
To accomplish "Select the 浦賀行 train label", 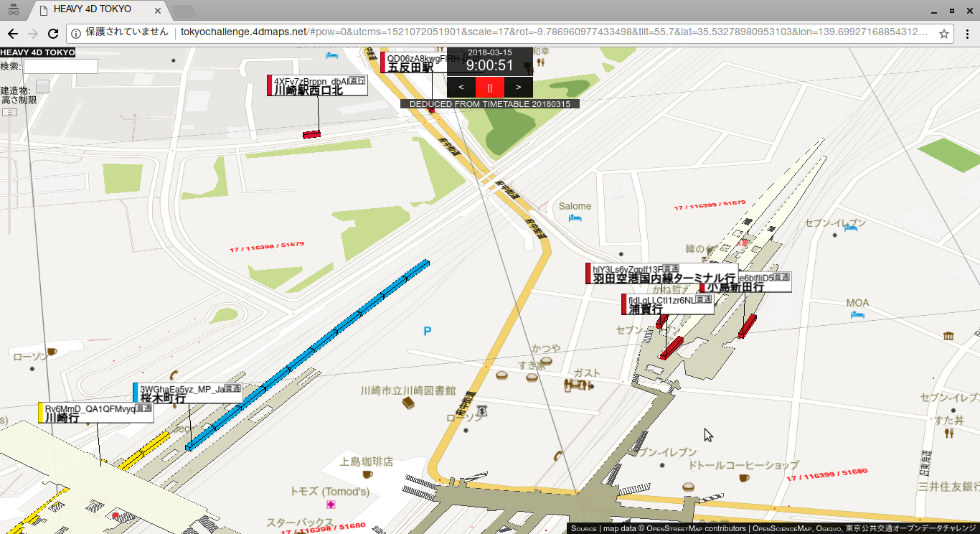I will [x=668, y=304].
